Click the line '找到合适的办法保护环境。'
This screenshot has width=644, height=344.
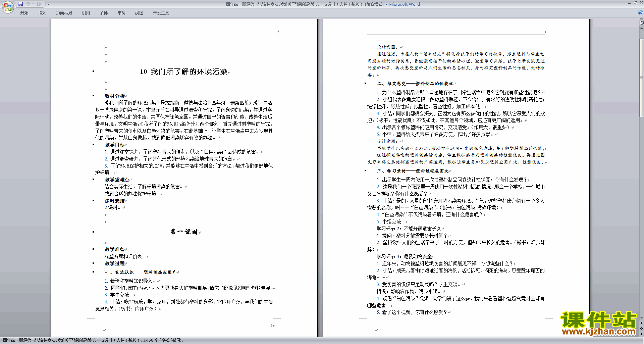132,194
